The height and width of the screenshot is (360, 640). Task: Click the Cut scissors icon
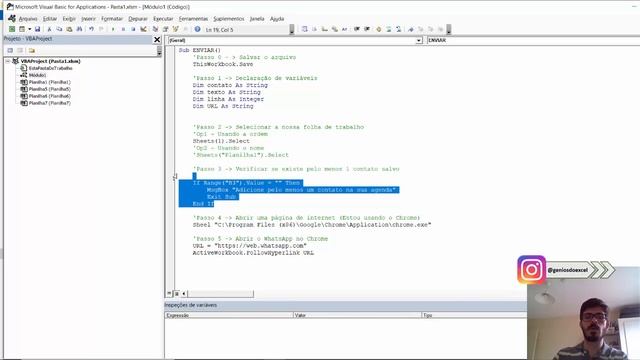(49, 29)
